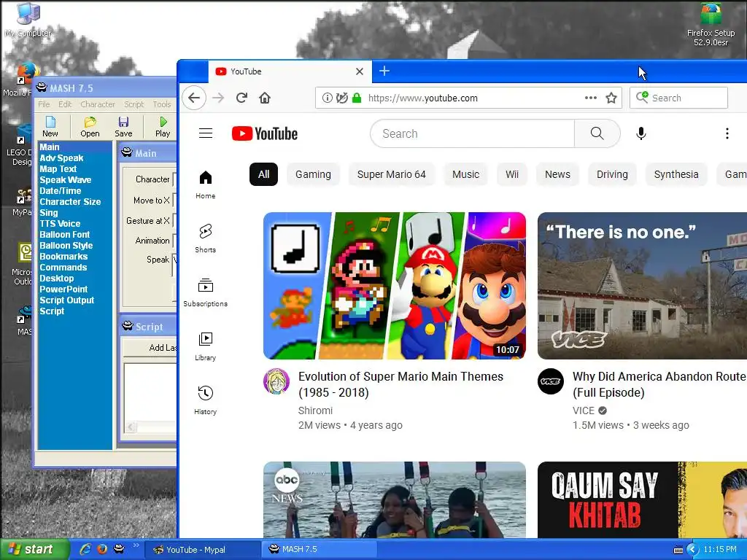The width and height of the screenshot is (747, 560).
Task: Open Firefox Setup 52.9.0esr desktop icon
Action: 711,25
